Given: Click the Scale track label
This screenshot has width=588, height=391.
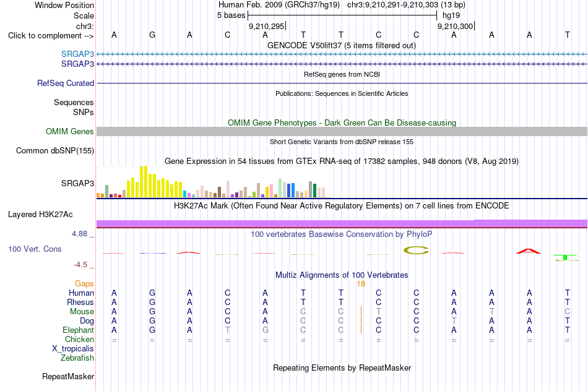Looking at the screenshot, I should tap(84, 15).
